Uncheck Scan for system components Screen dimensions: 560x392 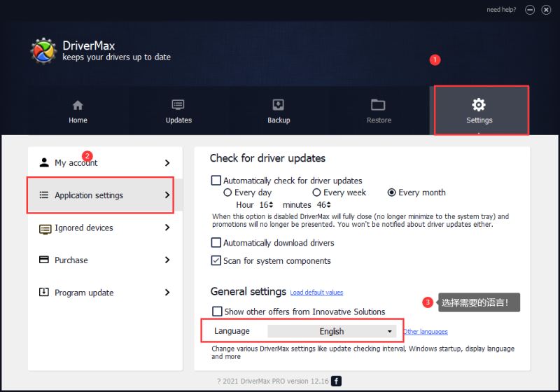216,260
